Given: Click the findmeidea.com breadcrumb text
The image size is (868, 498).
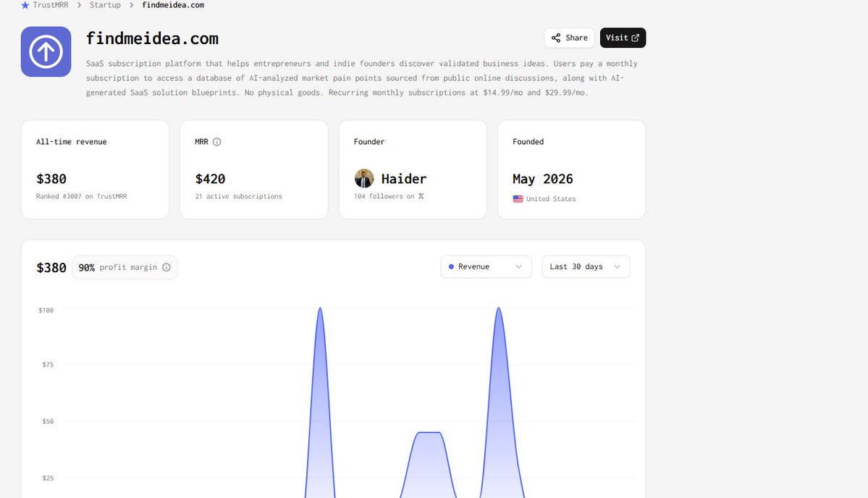Looking at the screenshot, I should [x=173, y=5].
